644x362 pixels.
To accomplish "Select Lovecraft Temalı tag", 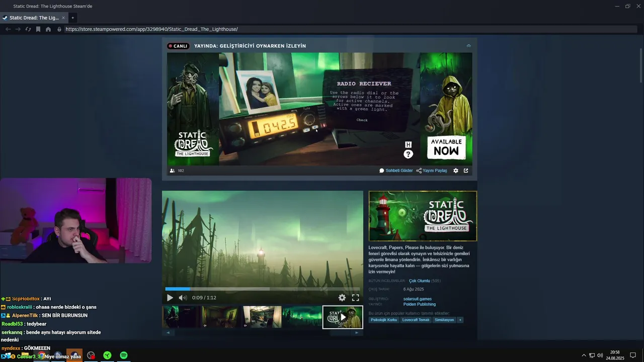I will 416,320.
